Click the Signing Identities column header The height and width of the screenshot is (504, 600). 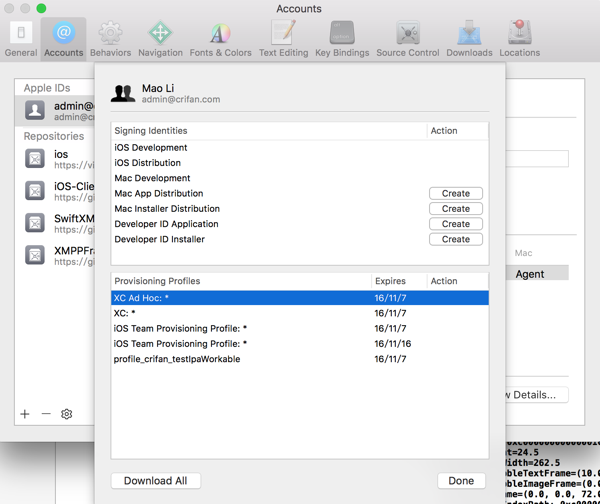click(x=269, y=131)
